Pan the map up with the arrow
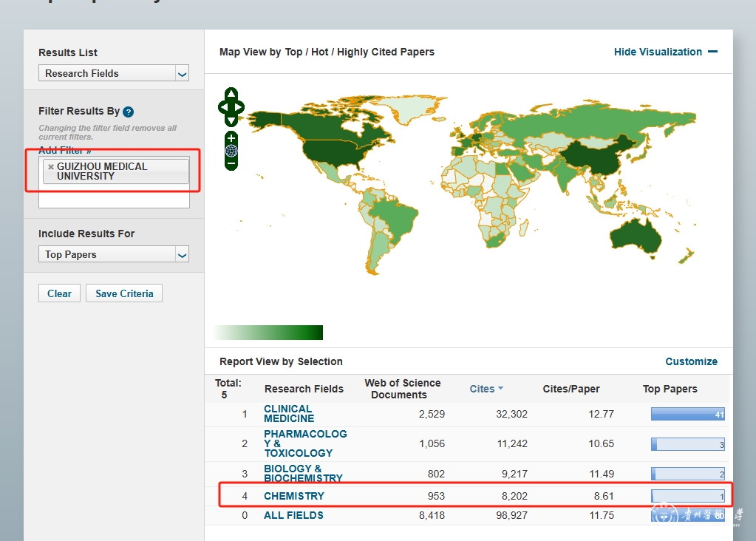Viewport: 756px width, 541px height. click(231, 95)
